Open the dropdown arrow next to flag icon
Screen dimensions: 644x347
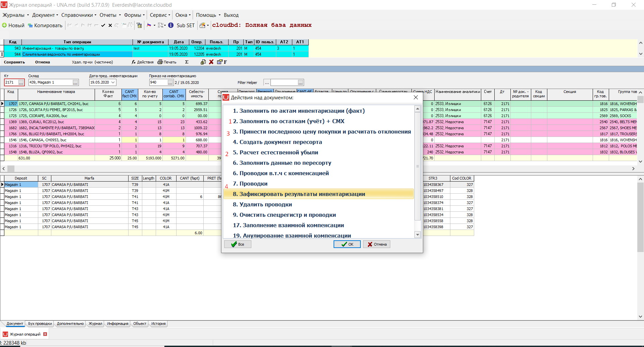(x=154, y=25)
